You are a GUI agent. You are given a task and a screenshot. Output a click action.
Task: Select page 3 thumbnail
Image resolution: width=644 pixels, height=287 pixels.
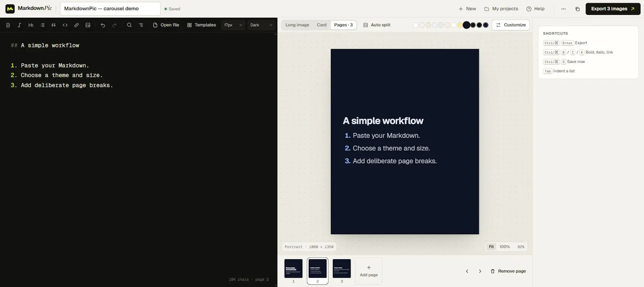[x=342, y=271]
